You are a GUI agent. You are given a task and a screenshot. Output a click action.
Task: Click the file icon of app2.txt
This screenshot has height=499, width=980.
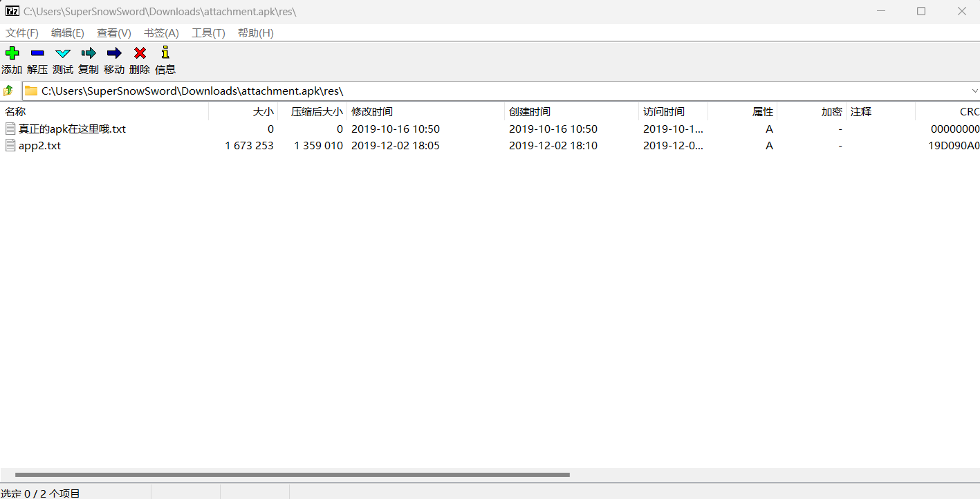click(x=10, y=145)
